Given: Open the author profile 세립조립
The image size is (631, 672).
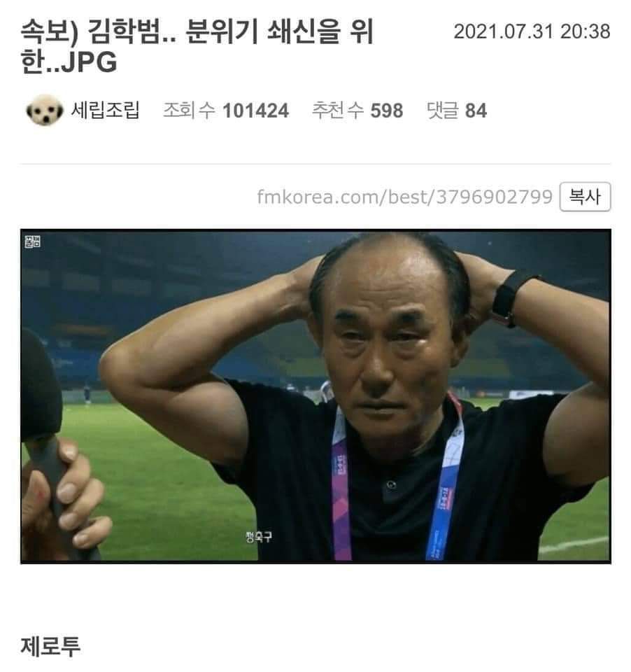Looking at the screenshot, I should pyautogui.click(x=106, y=110).
